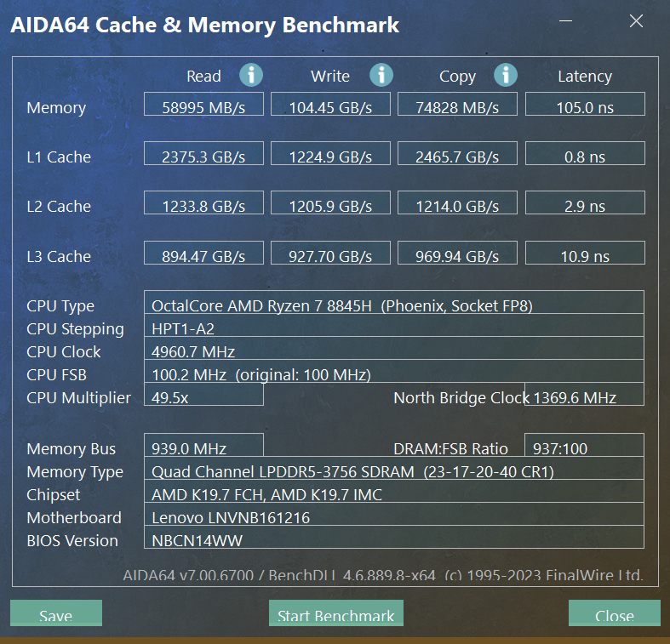Screen dimensions: 670x644
Task: Click the Save button
Action: coord(56,614)
